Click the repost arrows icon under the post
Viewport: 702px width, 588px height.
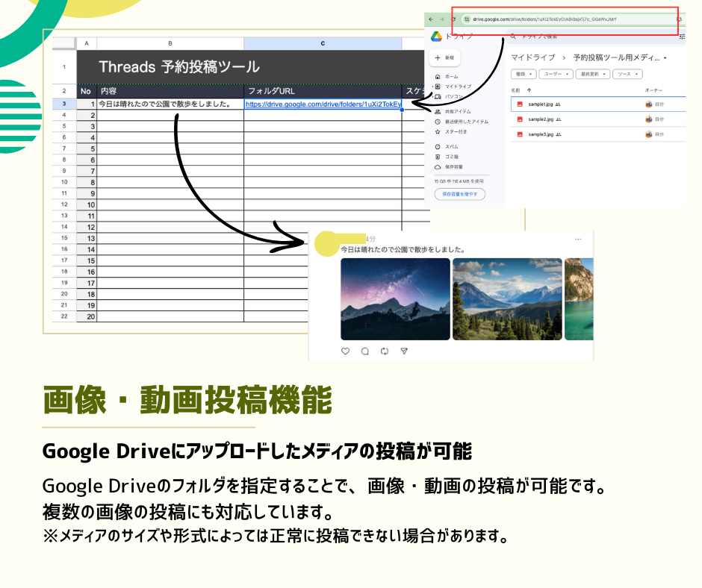pyautogui.click(x=385, y=351)
